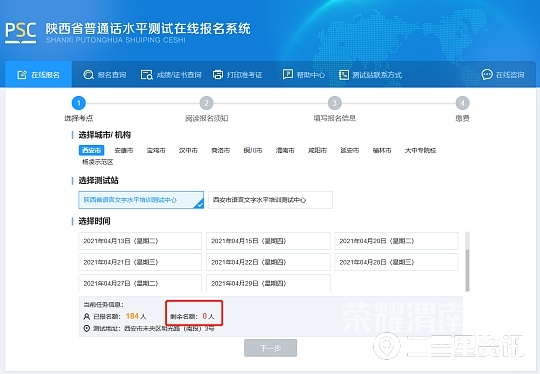Image resolution: width=540 pixels, height=374 pixels.
Task: Click step 4 circle 缴费
Action: coord(463,103)
